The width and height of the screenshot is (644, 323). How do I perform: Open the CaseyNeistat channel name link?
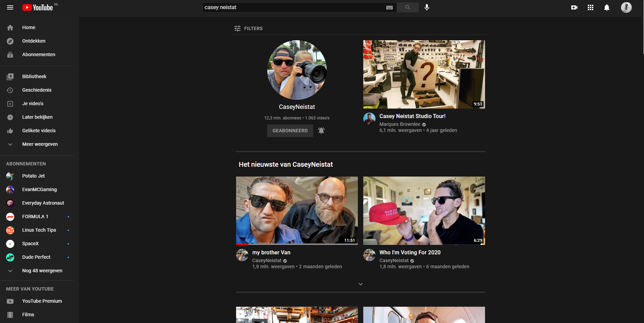tap(297, 107)
